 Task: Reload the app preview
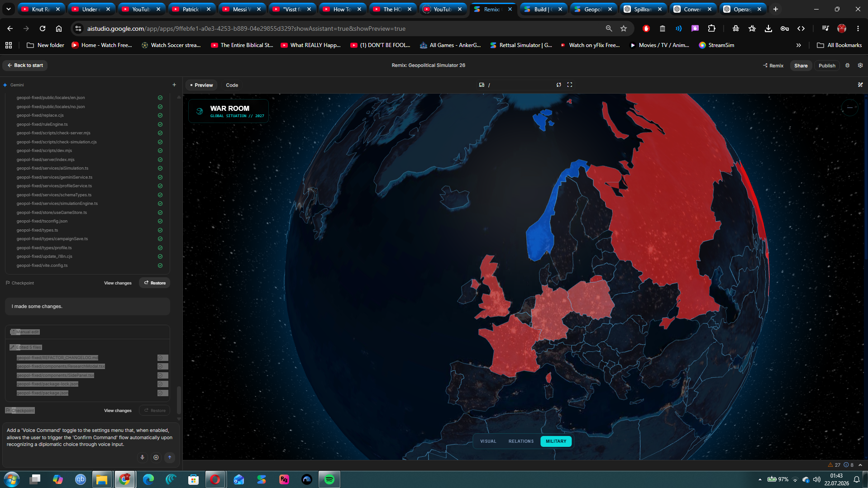click(559, 85)
